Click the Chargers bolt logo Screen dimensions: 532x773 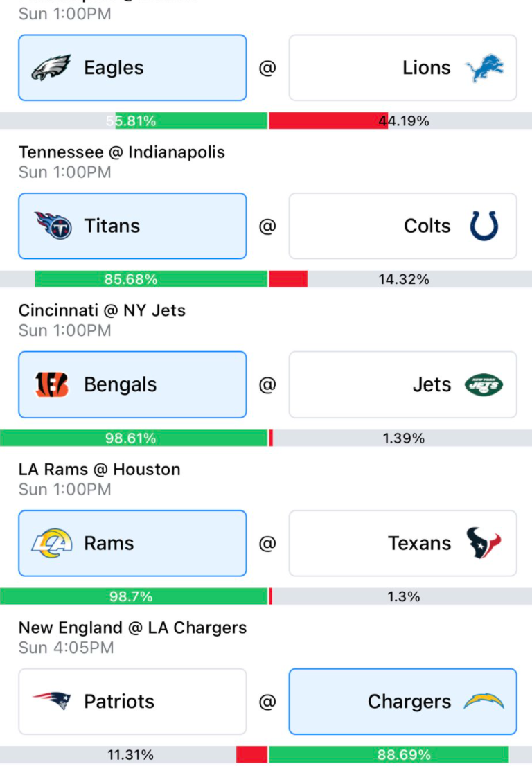tap(484, 701)
